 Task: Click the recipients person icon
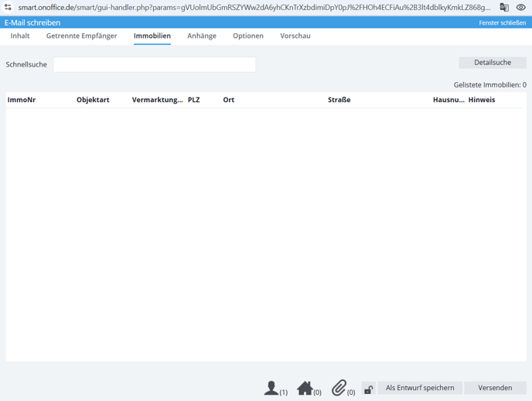(x=271, y=388)
